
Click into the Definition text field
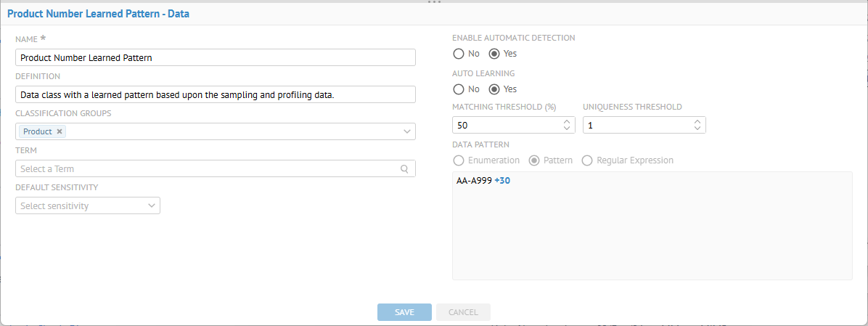point(215,94)
